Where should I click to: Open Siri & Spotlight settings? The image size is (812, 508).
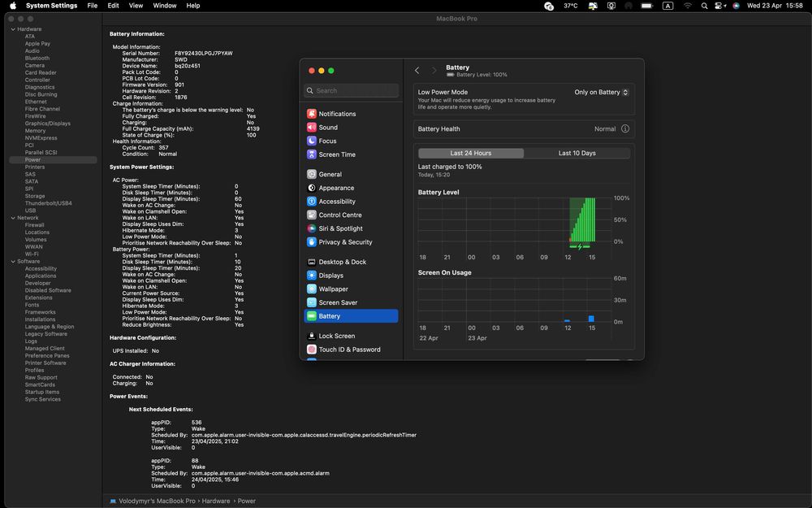(x=340, y=228)
